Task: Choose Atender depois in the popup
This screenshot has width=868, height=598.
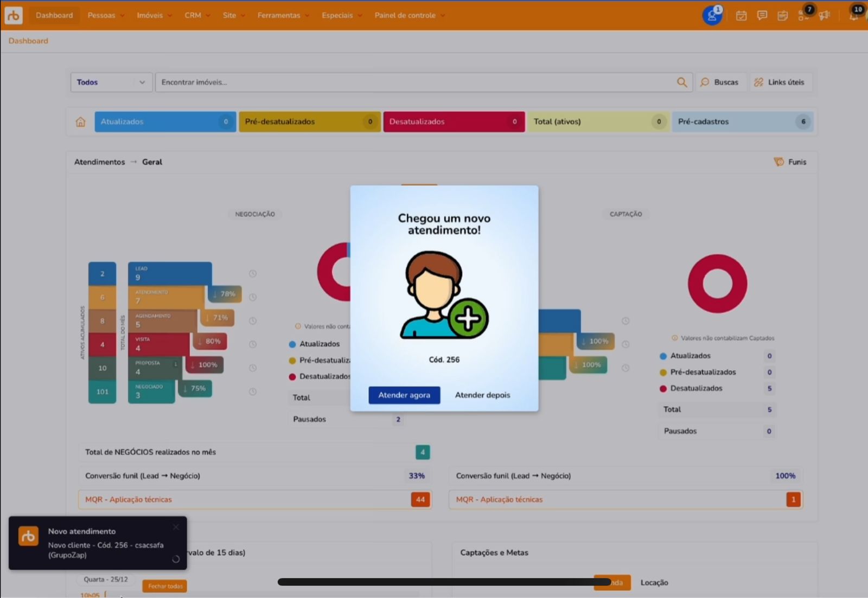Action: click(482, 395)
